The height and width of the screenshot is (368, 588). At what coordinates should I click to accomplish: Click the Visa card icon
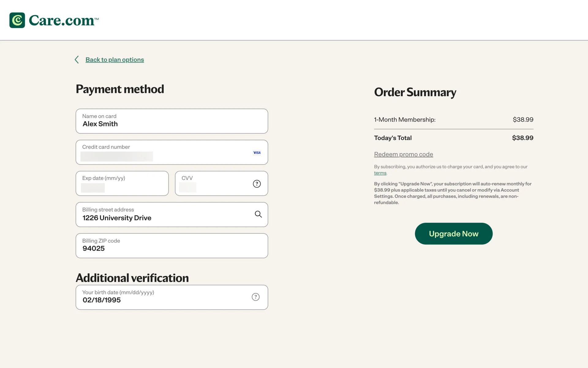click(257, 153)
